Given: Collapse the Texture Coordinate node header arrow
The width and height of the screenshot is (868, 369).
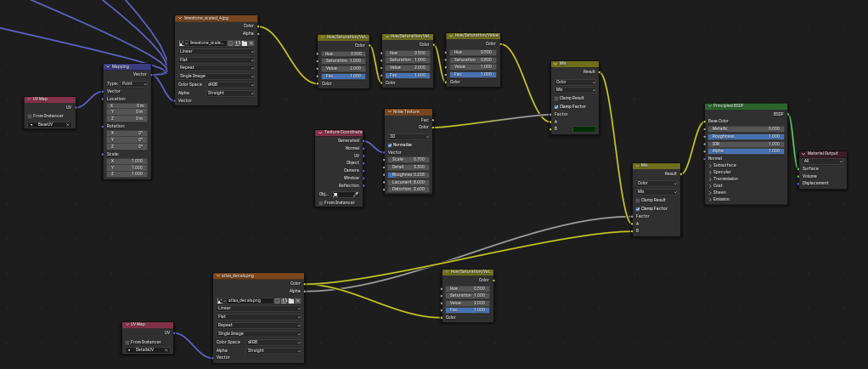Looking at the screenshot, I should pyautogui.click(x=320, y=133).
